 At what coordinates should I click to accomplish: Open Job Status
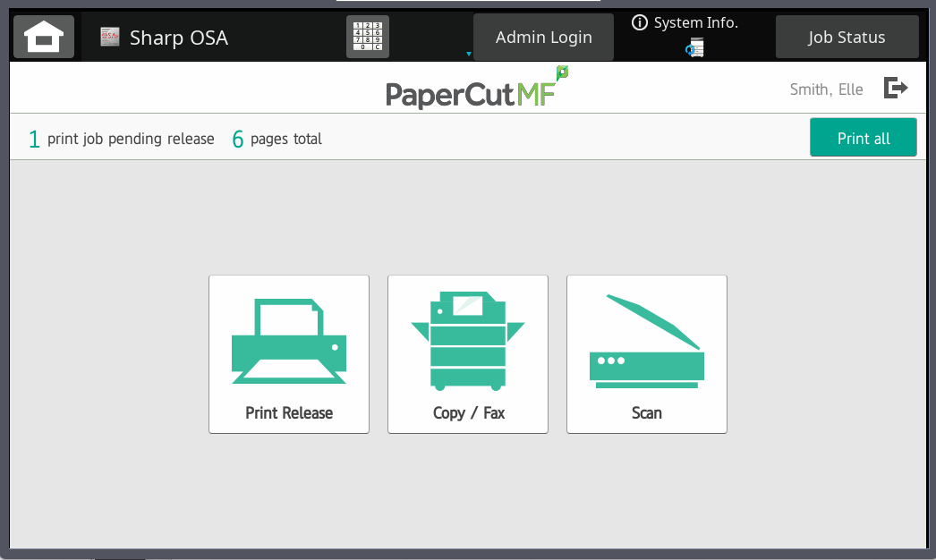(847, 37)
